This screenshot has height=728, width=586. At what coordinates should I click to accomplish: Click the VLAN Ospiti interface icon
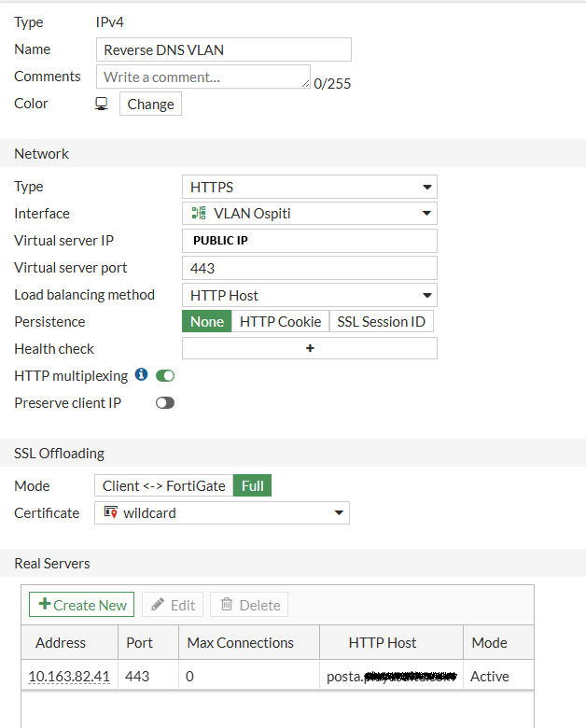pyautogui.click(x=199, y=214)
